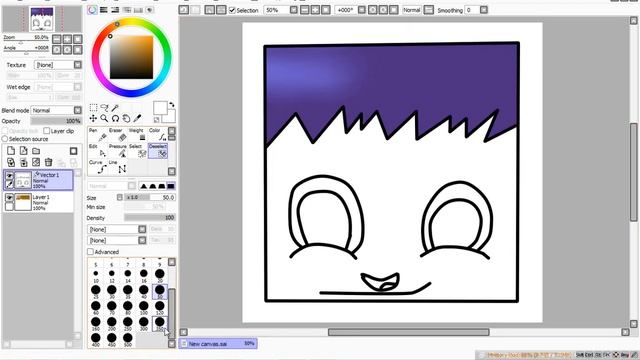Pick the eyedropper tool

pos(138,118)
